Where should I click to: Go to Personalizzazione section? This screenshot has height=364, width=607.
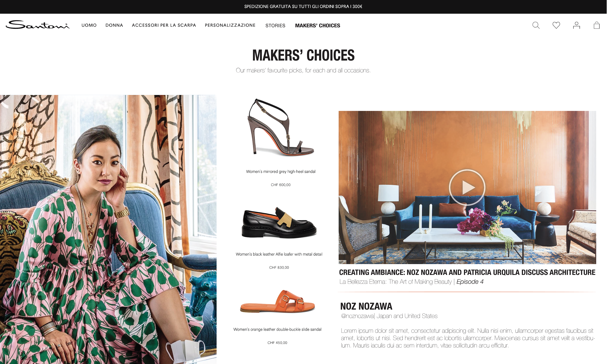tap(230, 25)
